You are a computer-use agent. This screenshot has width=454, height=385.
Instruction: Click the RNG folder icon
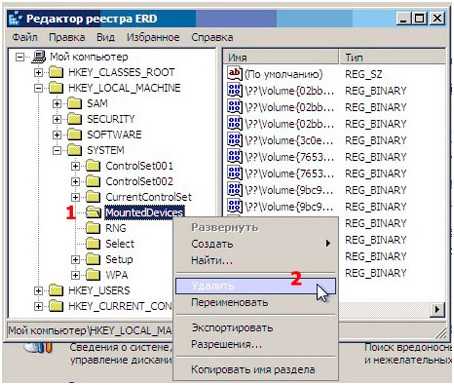point(93,228)
